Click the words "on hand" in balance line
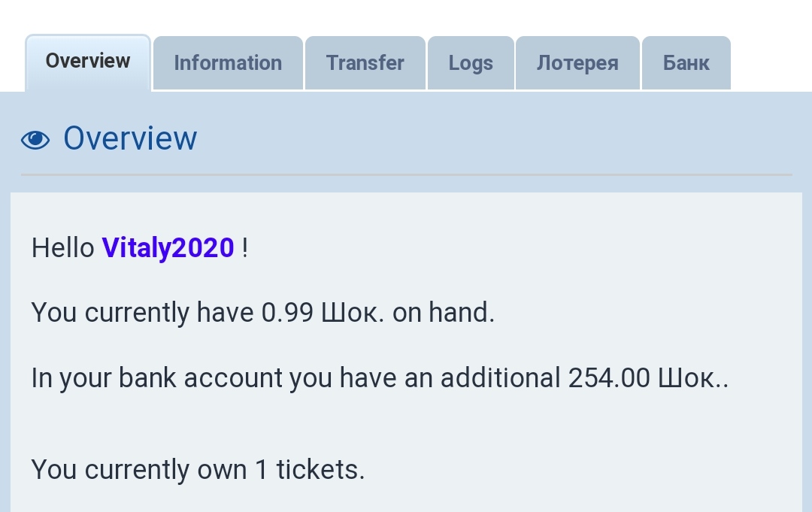812x512 pixels. coord(443,312)
